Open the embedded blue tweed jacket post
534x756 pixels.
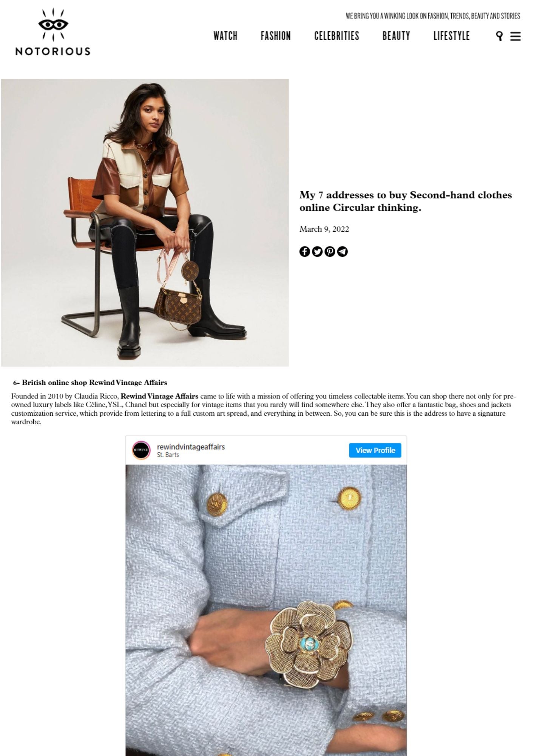point(266,610)
